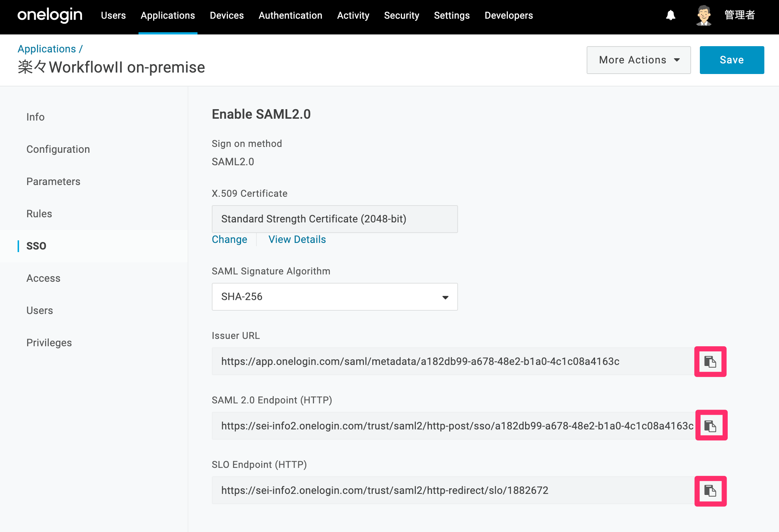Image resolution: width=779 pixels, height=532 pixels.
Task: Save the application settings
Action: tap(732, 60)
